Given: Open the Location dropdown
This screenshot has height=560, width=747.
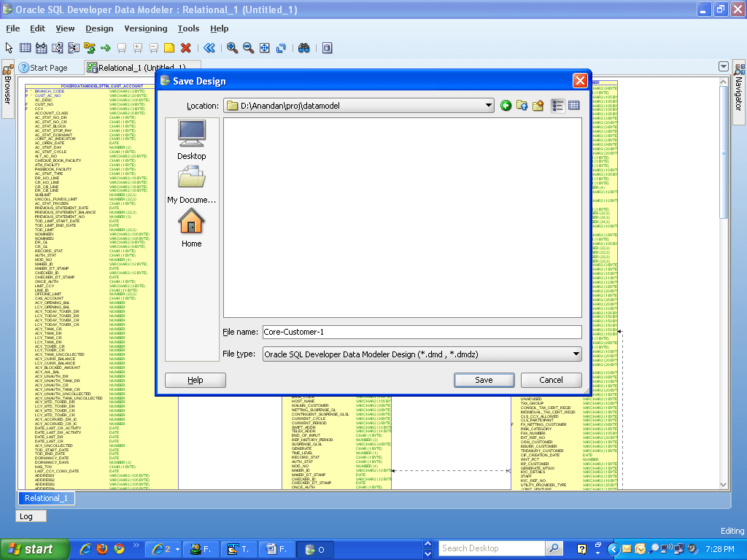Looking at the screenshot, I should (x=489, y=105).
